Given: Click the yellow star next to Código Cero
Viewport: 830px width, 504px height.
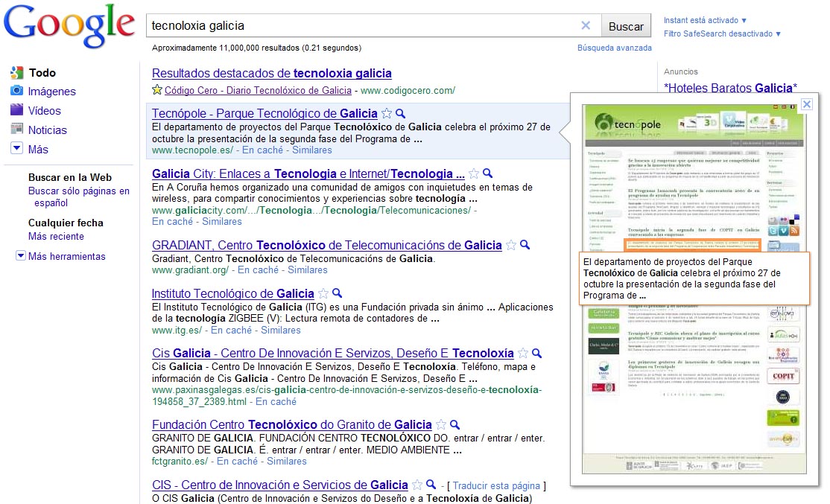Looking at the screenshot, I should 157,89.
